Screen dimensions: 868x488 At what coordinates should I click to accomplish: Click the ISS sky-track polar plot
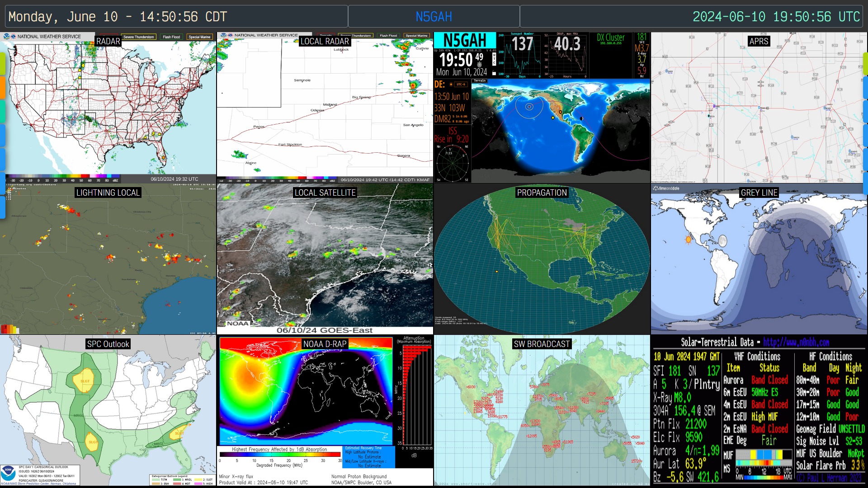(452, 163)
